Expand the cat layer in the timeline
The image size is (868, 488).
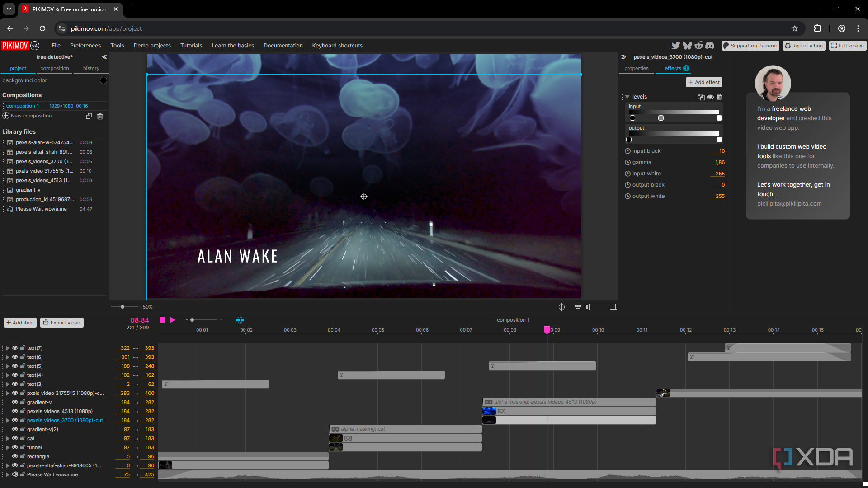(x=8, y=438)
